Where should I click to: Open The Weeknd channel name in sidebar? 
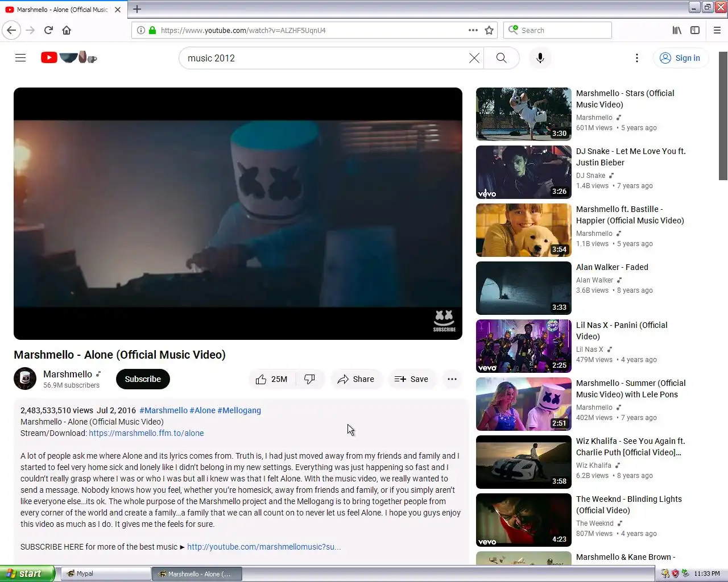pos(595,523)
